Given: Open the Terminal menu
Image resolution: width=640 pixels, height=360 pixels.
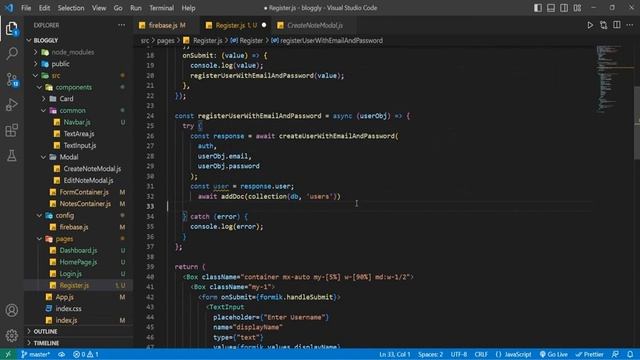Looking at the screenshot, I should (161, 8).
